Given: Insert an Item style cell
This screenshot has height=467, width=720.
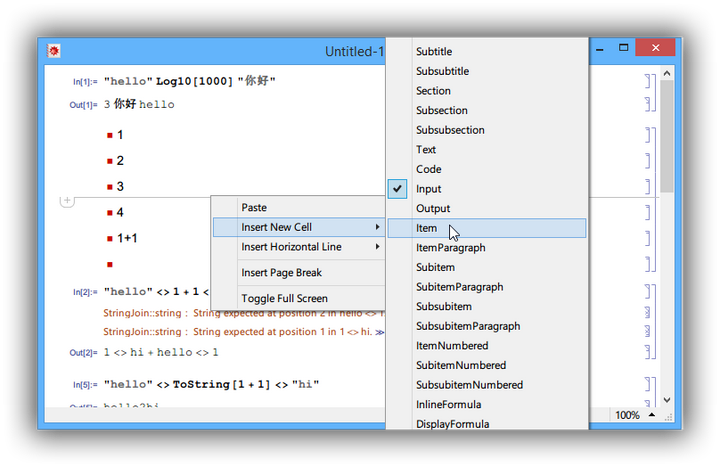Looking at the screenshot, I should coord(427,228).
